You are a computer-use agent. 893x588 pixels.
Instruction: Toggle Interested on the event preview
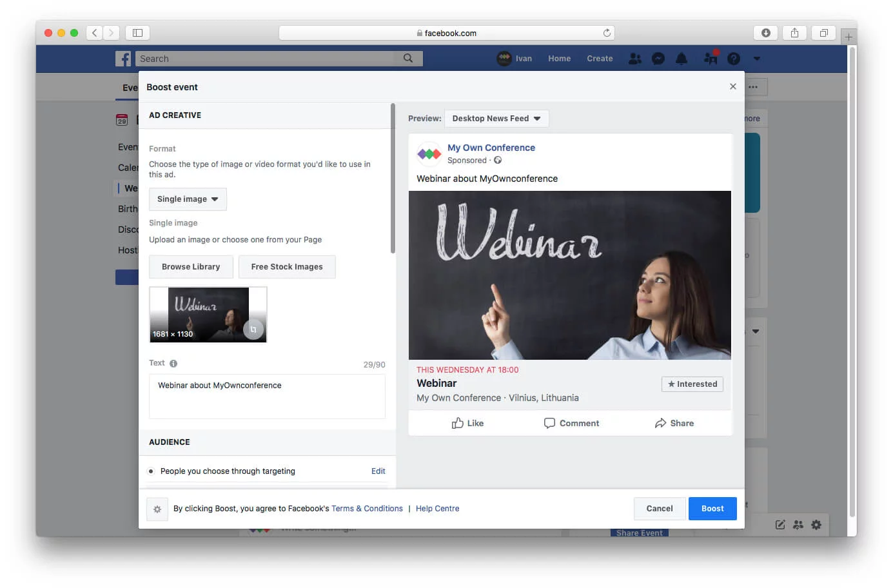692,384
